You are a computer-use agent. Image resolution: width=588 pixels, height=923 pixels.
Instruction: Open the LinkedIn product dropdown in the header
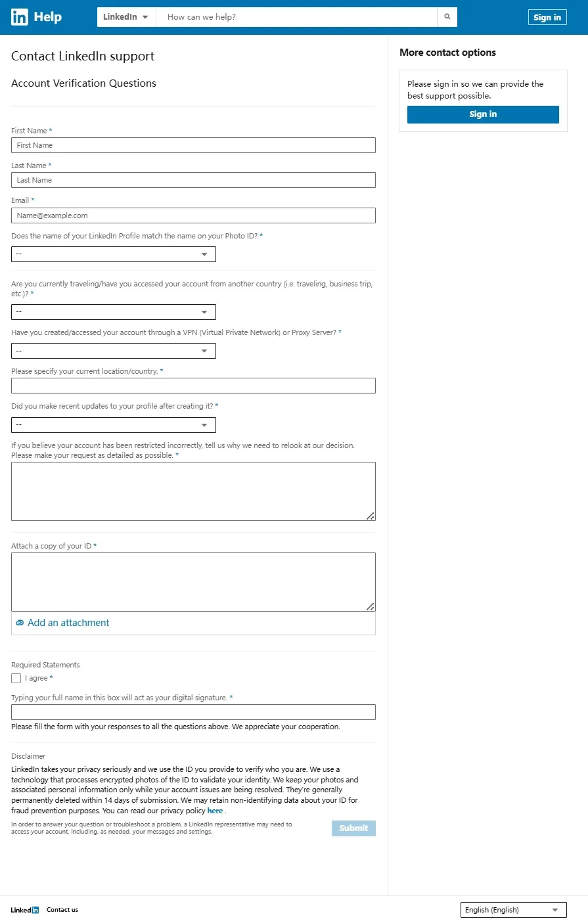[126, 17]
